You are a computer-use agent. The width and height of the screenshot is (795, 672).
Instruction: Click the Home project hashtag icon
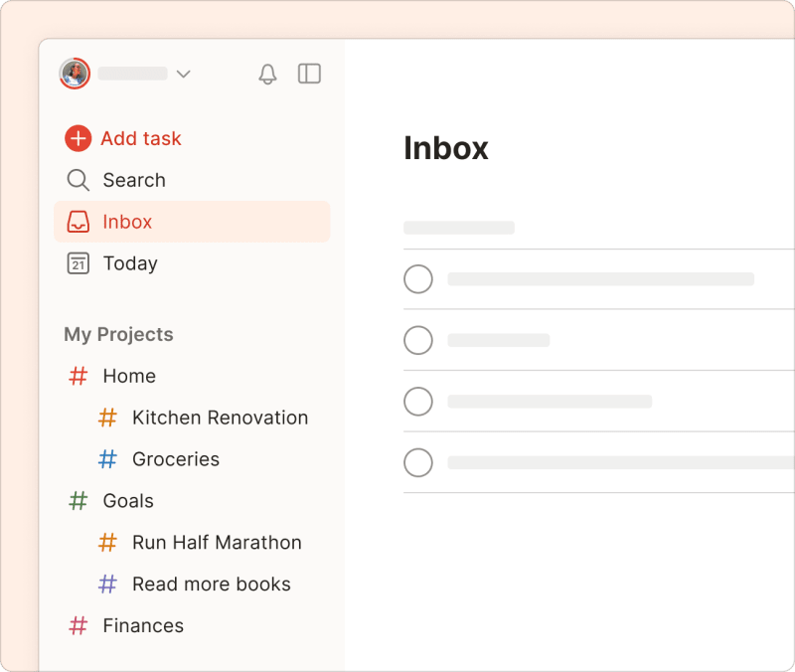tap(78, 376)
